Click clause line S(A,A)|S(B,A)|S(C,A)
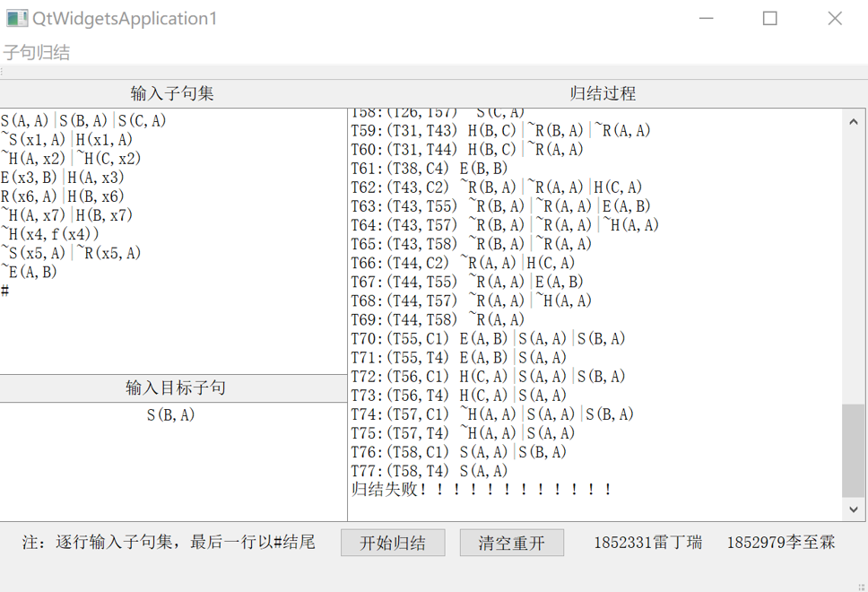 (x=83, y=121)
